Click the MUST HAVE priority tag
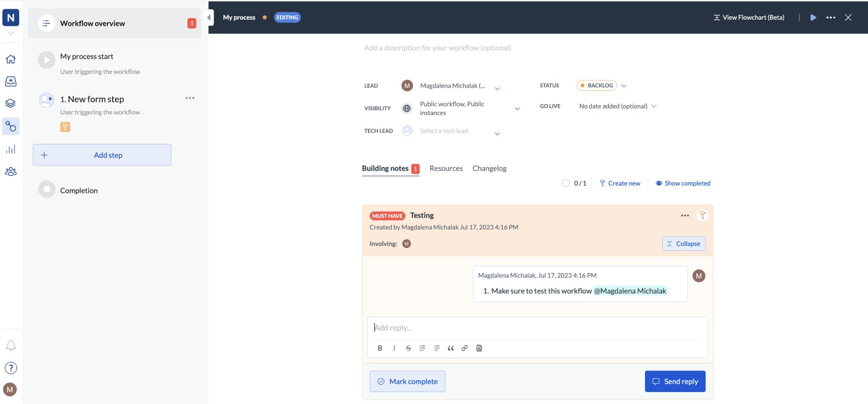 coord(387,216)
